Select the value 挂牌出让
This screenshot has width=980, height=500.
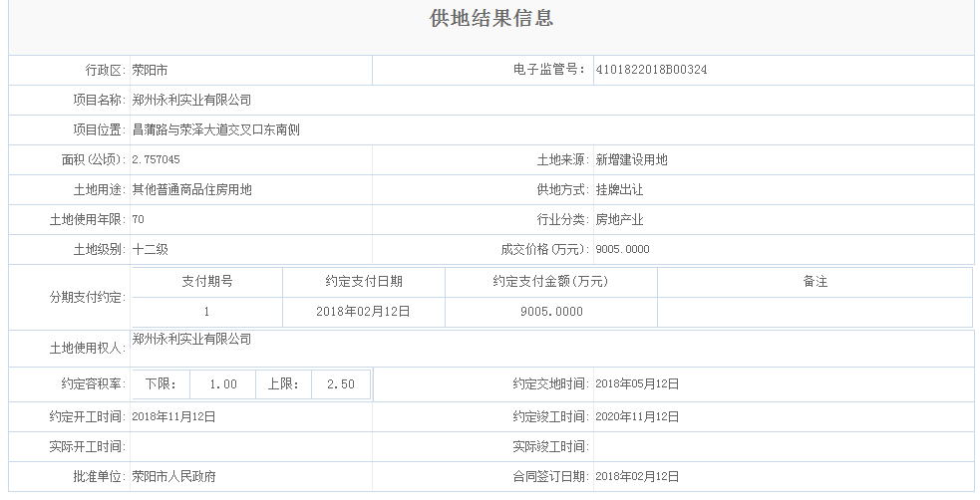coord(619,190)
